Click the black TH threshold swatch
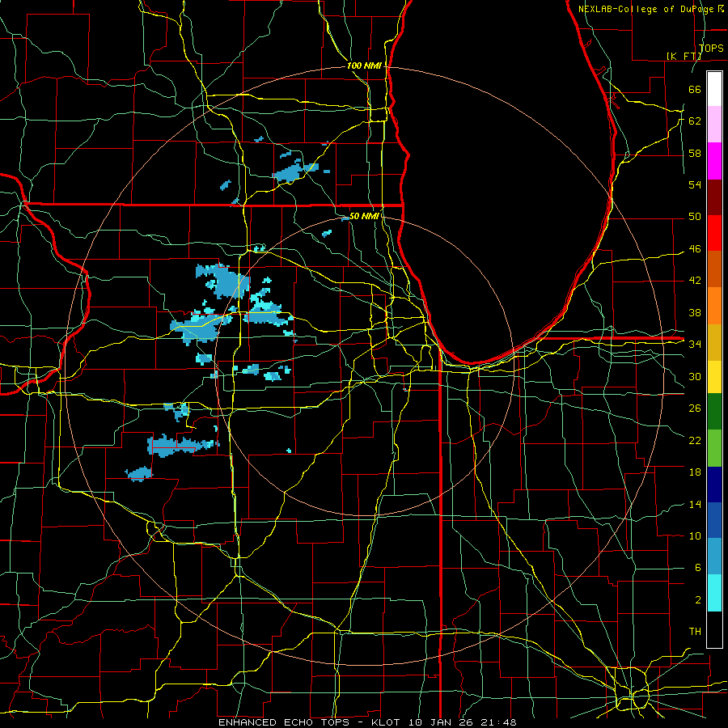Screen dimensions: 728x728 coord(714,629)
